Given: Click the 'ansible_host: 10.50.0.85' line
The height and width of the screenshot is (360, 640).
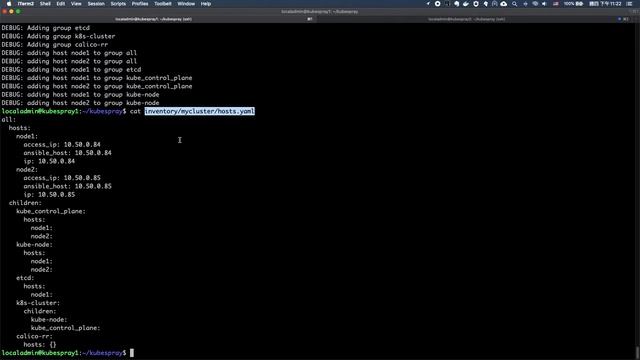Looking at the screenshot, I should coord(67,186).
